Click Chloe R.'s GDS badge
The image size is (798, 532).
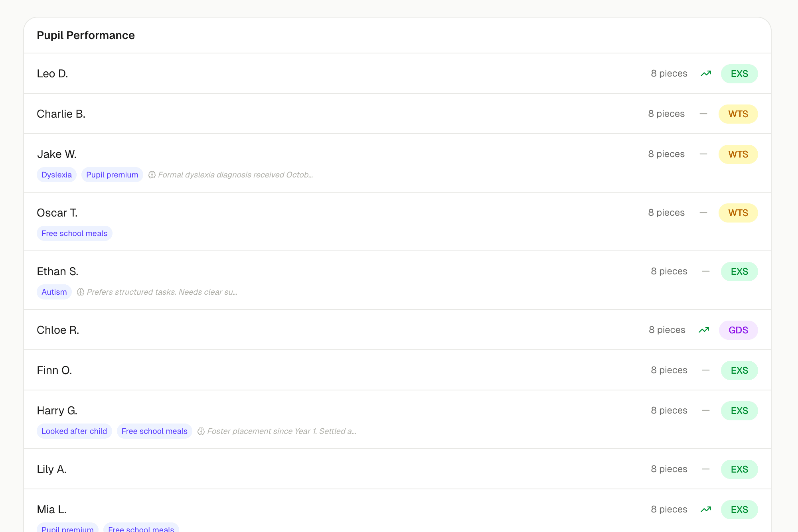point(738,330)
